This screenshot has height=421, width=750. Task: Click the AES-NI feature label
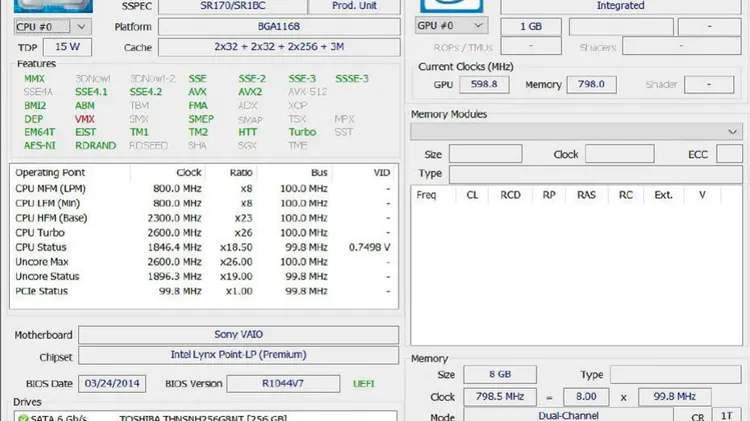pyautogui.click(x=40, y=145)
